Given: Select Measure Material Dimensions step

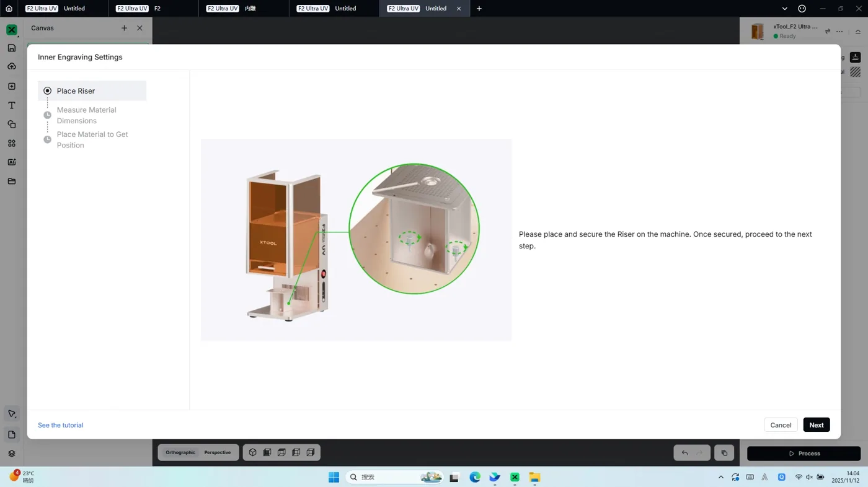Looking at the screenshot, I should point(92,115).
